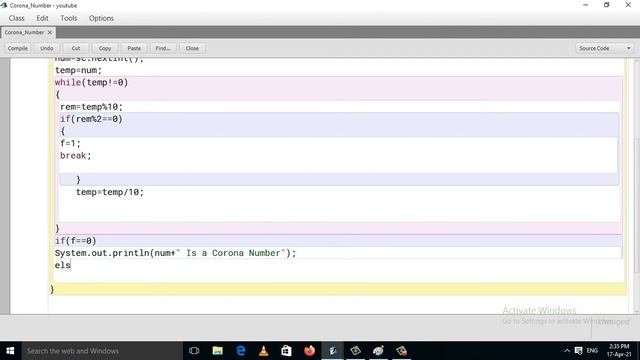This screenshot has height=360, width=640.
Task: Click the line 'temp=num;'
Action: [78, 70]
